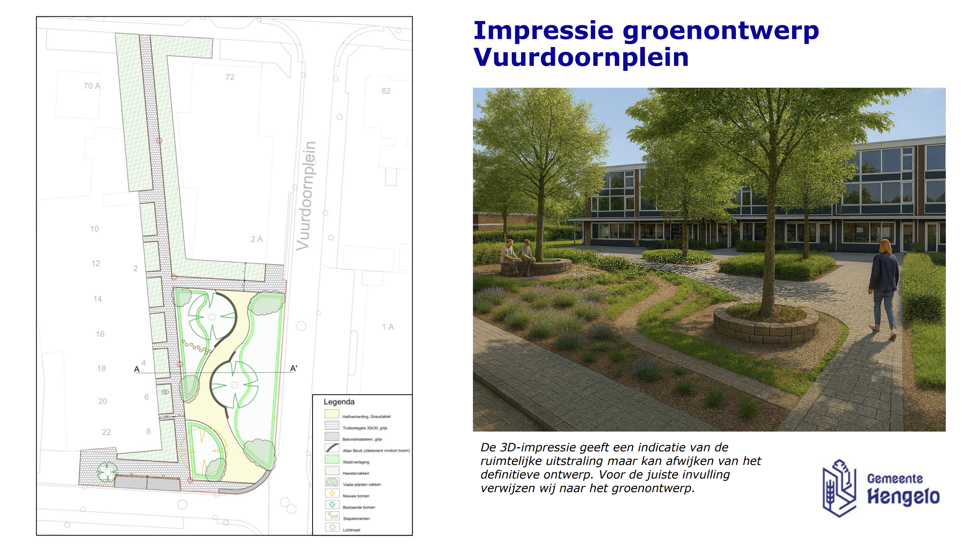
Task: Click the Gemeente Hengelo logo emblem
Action: (x=839, y=488)
